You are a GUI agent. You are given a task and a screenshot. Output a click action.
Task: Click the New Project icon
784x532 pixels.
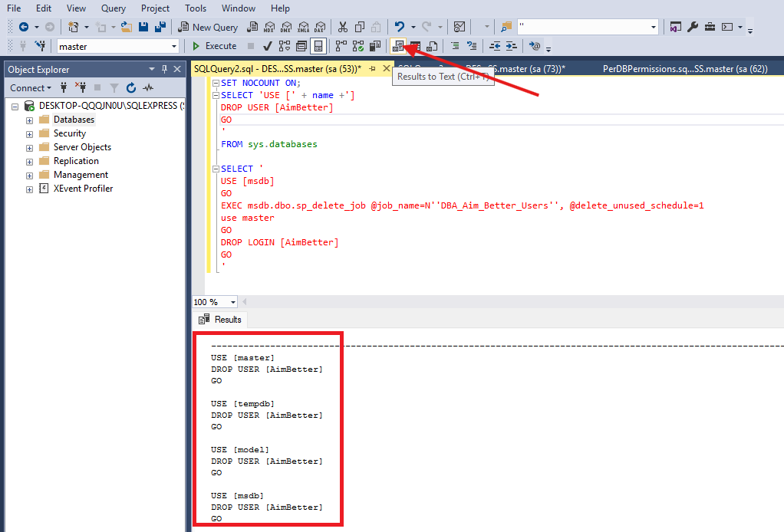coord(73,27)
